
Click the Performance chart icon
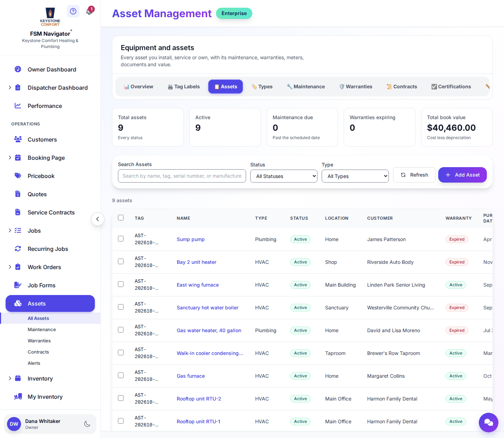point(18,106)
